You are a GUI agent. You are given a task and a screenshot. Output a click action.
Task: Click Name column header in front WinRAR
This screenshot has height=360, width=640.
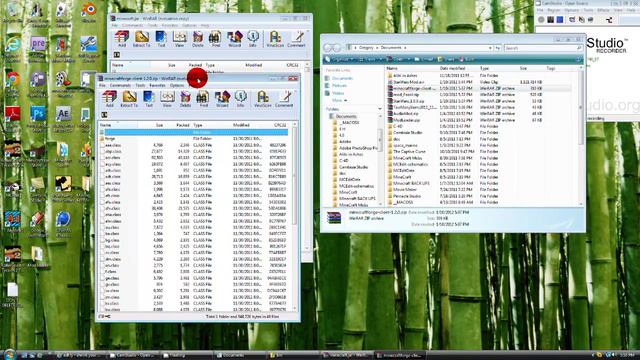(105, 125)
